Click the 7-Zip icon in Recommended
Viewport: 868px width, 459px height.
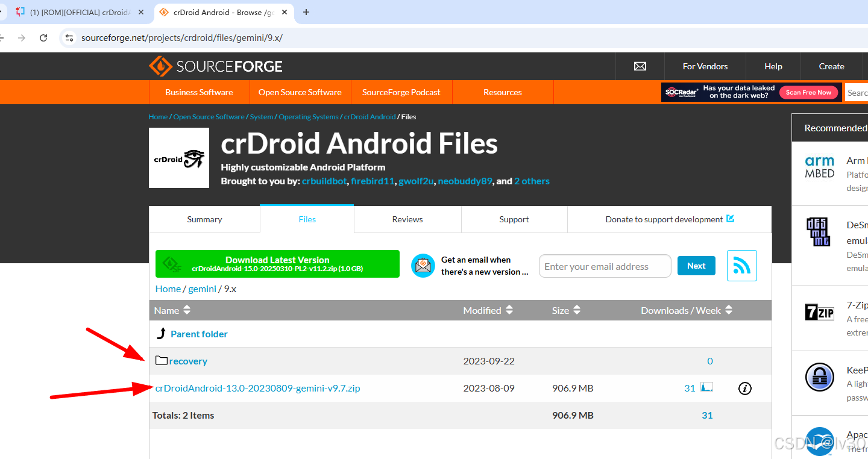pos(820,312)
